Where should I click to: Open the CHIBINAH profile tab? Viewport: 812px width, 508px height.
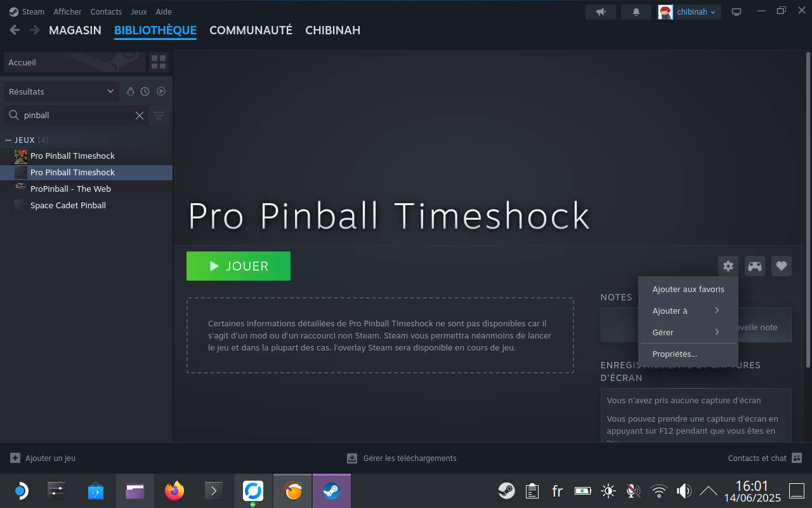click(x=332, y=30)
